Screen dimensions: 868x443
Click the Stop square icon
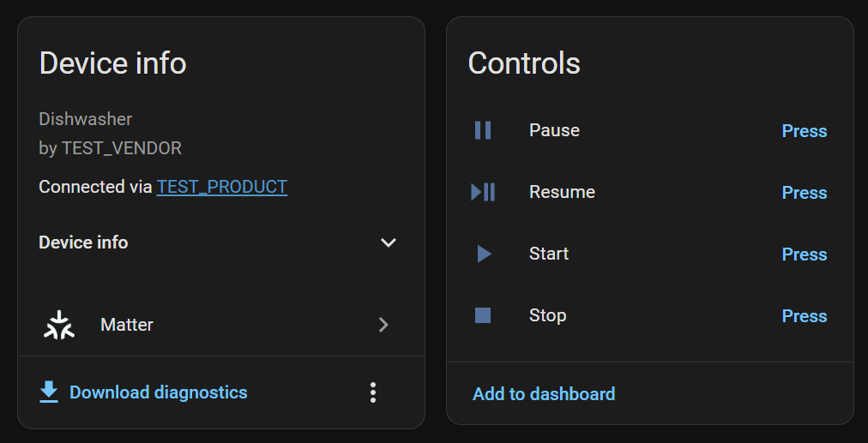[483, 315]
